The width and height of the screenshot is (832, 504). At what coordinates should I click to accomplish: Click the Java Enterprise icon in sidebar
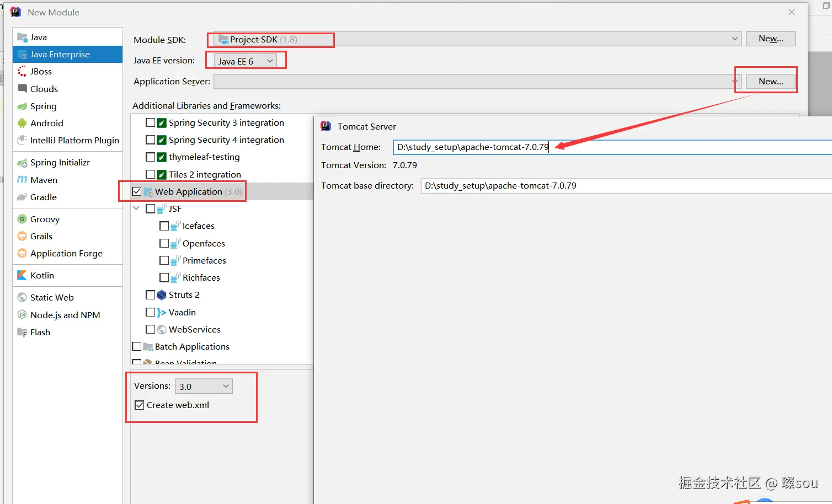click(x=22, y=55)
